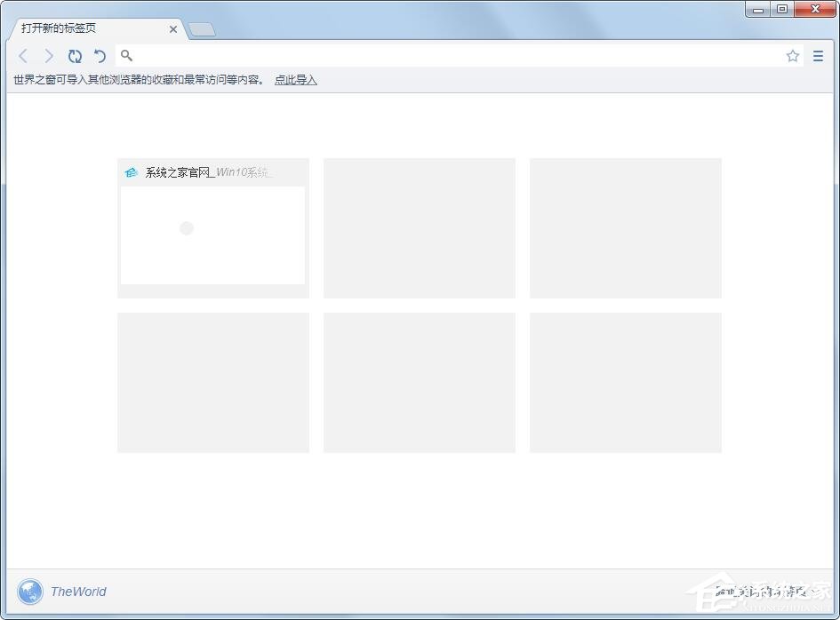Open a new tab with the new-tab button
This screenshot has width=840, height=620.
(x=202, y=30)
